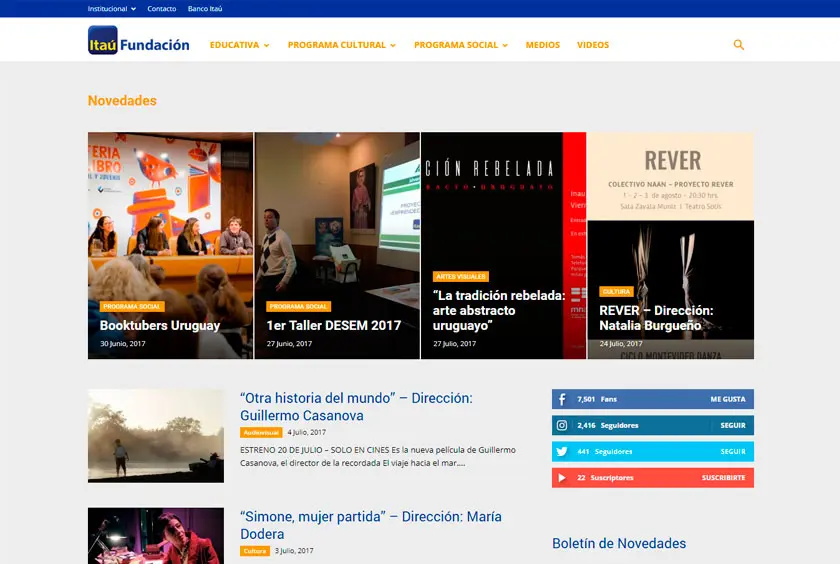The image size is (840, 564).
Task: Click the 30 Junio, 2017 date
Action: 123,343
